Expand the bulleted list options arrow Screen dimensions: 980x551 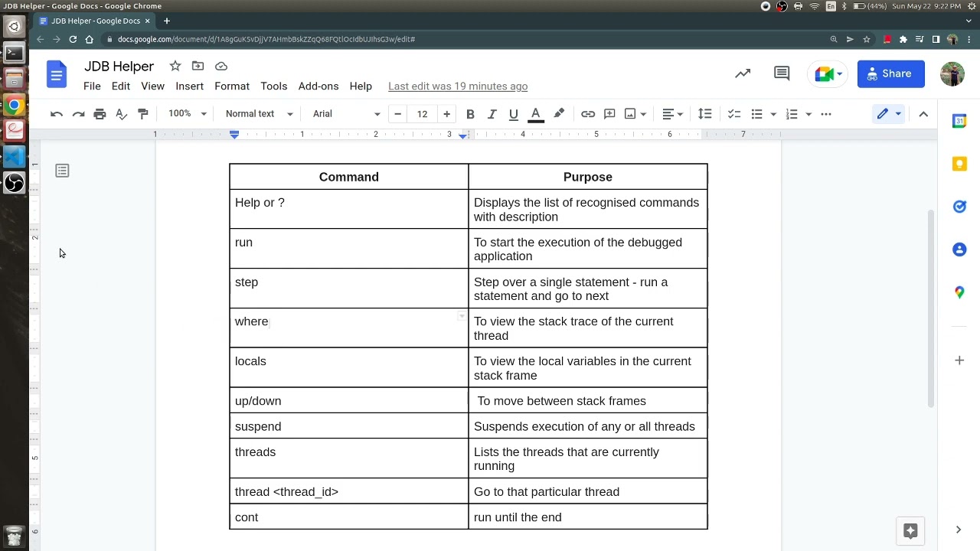(773, 114)
